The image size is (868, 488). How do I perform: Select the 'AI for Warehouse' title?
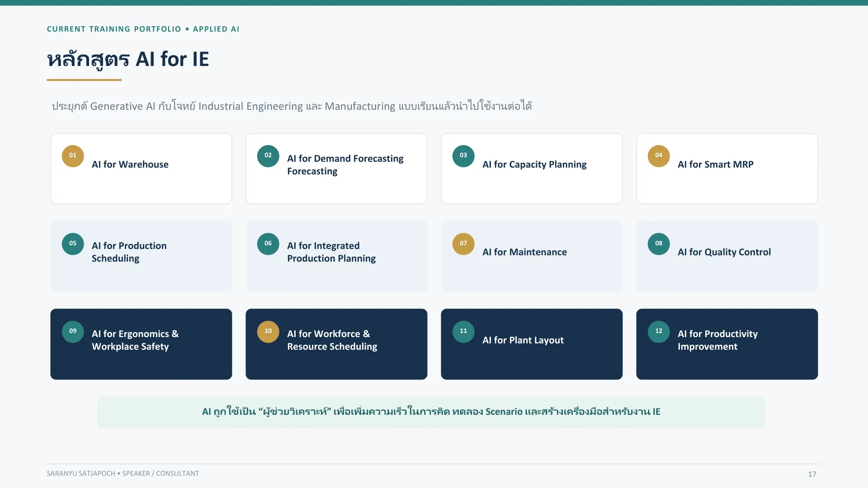point(130,164)
